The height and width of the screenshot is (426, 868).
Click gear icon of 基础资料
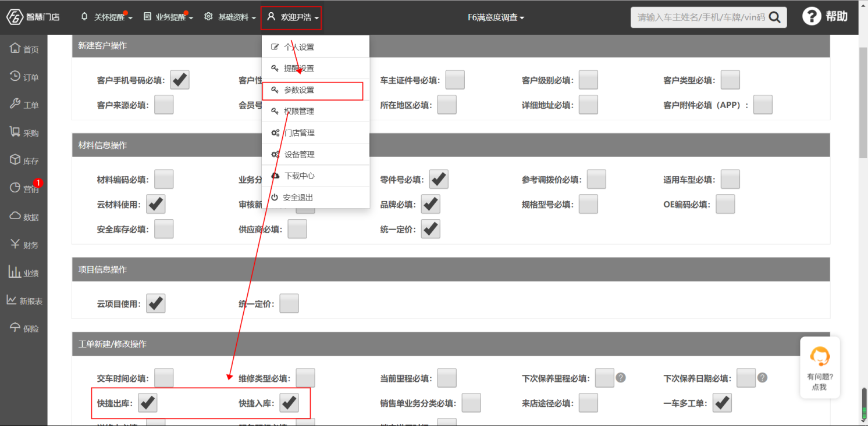tap(208, 17)
